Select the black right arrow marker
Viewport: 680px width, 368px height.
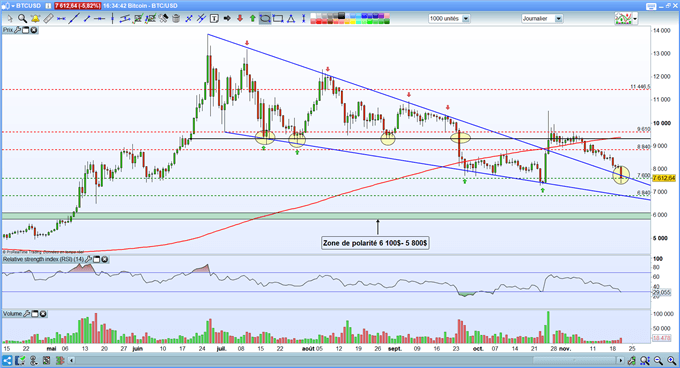coord(227,19)
